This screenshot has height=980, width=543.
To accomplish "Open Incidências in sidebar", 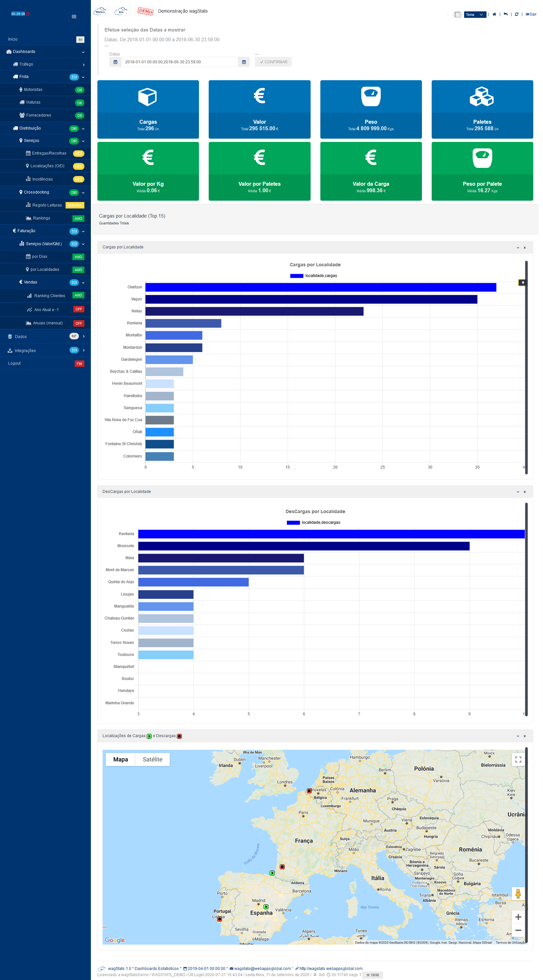I will tap(45, 179).
